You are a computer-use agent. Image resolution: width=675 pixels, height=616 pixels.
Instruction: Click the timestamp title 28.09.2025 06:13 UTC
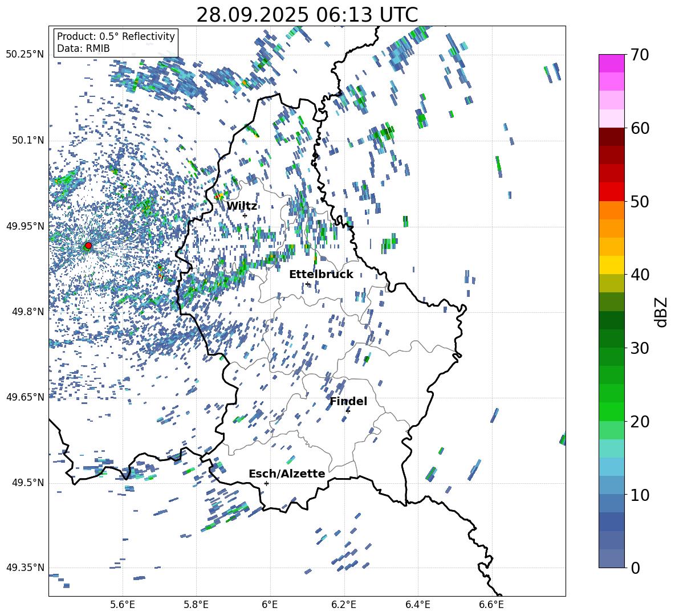point(307,15)
